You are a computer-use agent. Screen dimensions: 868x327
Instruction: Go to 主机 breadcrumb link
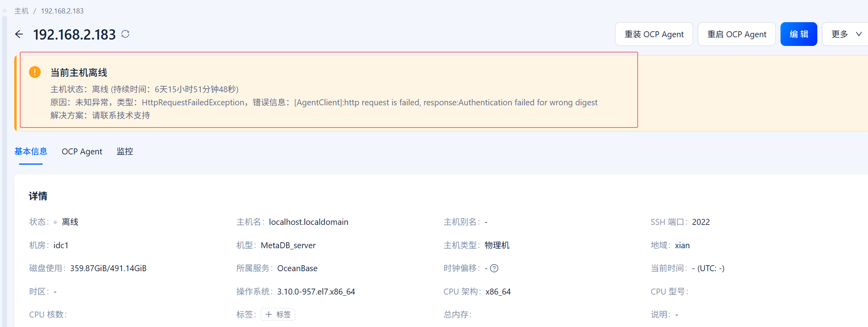tap(21, 11)
